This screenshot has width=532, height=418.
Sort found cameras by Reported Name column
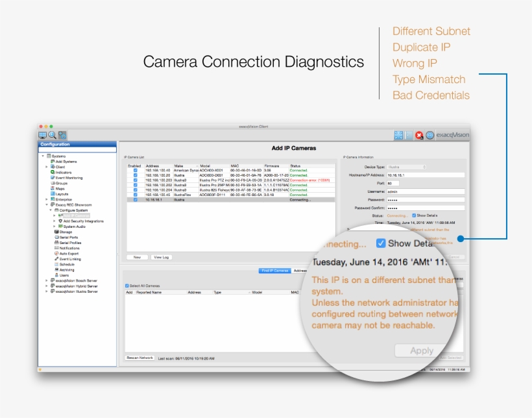pyautogui.click(x=160, y=292)
